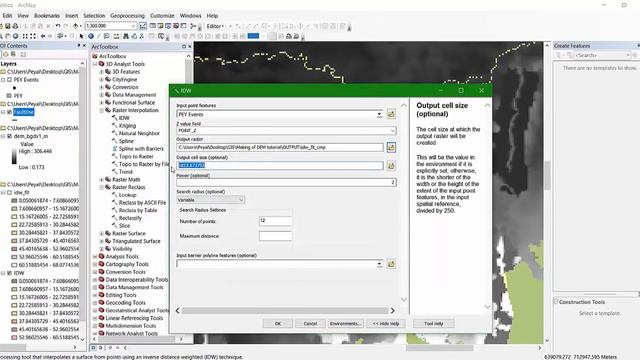The height and width of the screenshot is (360, 640).
Task: Click the Find binoculars icon
Action: (126, 36)
